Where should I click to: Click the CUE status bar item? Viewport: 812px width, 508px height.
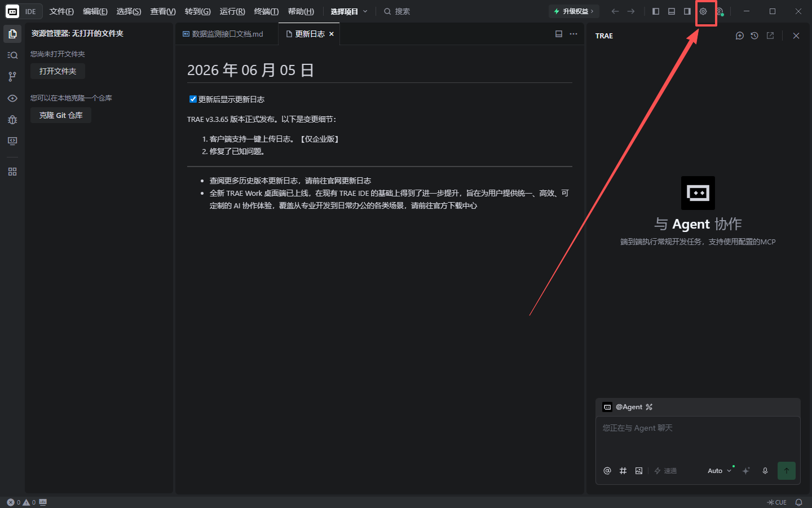coord(777,502)
